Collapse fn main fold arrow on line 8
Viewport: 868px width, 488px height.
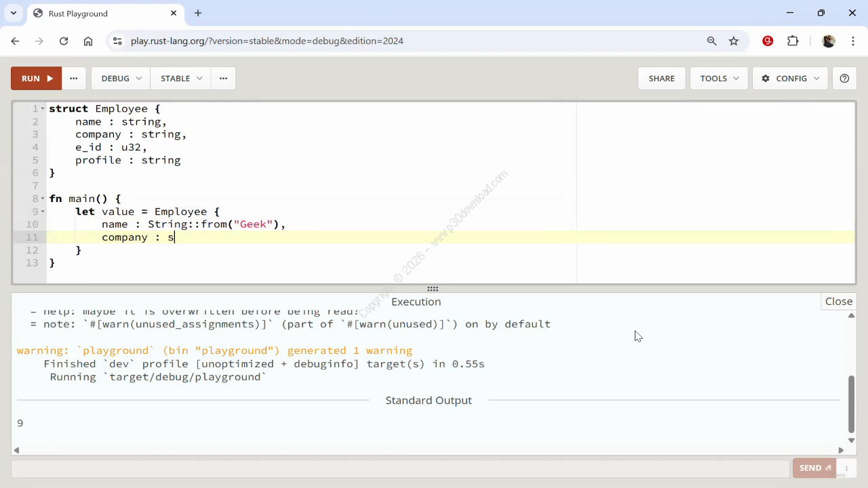(43, 199)
